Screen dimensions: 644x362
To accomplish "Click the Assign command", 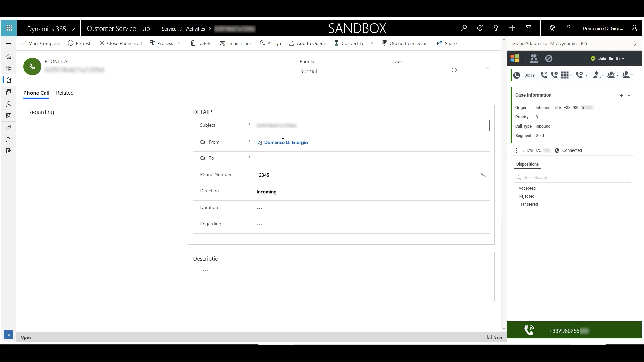I will pos(270,43).
